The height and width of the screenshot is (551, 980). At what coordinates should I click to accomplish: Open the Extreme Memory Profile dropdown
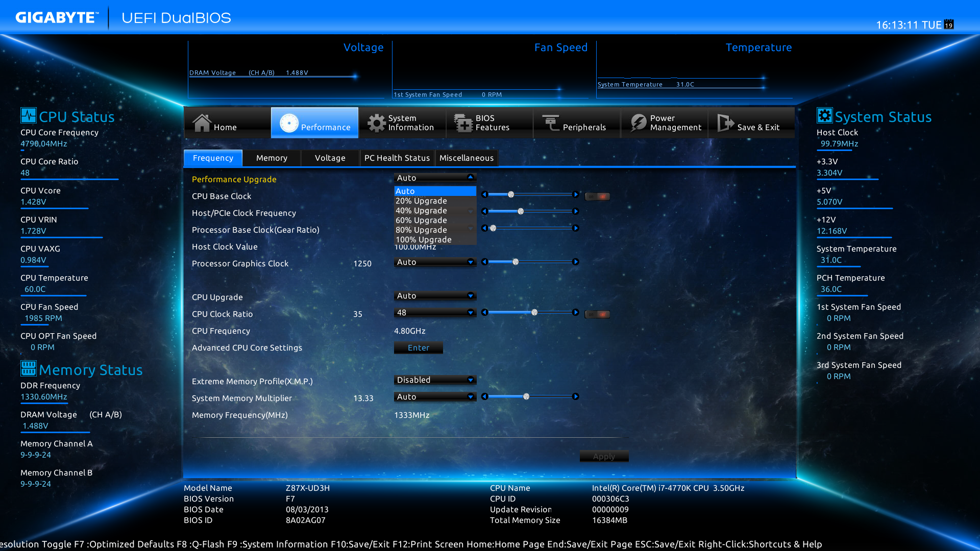tap(435, 380)
